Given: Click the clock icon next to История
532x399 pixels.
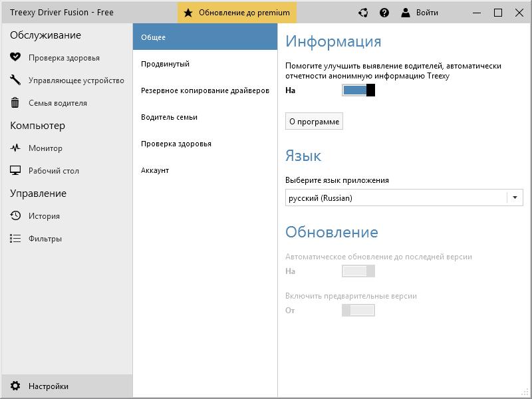Looking at the screenshot, I should click(15, 215).
